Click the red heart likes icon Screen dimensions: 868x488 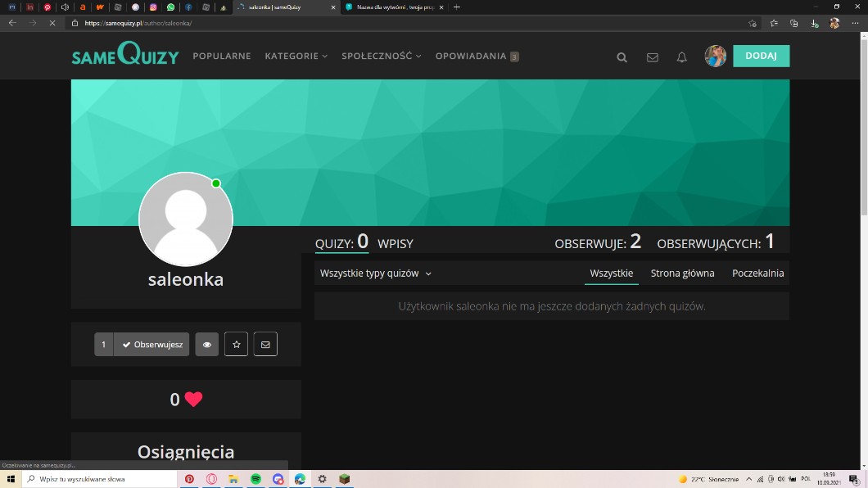tap(193, 400)
